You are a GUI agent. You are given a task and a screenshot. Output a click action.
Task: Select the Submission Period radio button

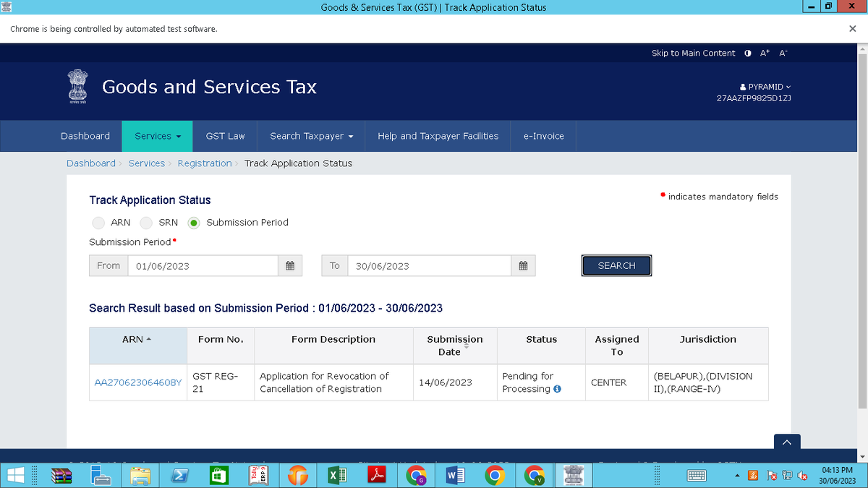click(x=194, y=223)
